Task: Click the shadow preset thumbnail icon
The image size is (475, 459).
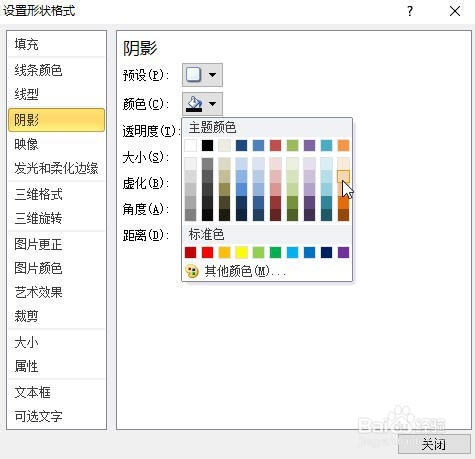Action: (194, 75)
